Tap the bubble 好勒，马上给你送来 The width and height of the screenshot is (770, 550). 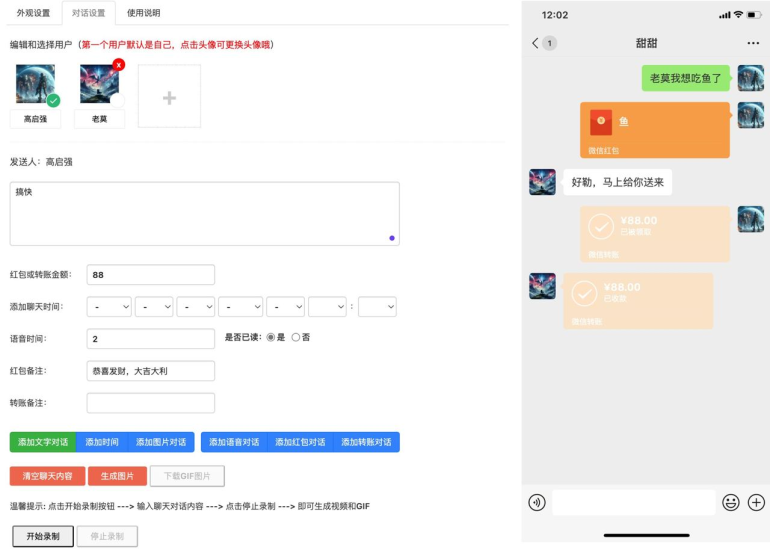pos(617,182)
